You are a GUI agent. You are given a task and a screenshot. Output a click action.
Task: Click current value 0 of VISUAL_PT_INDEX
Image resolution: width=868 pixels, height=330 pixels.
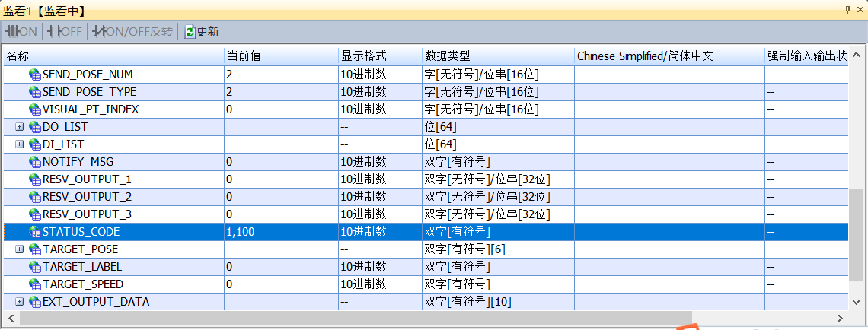coord(229,109)
